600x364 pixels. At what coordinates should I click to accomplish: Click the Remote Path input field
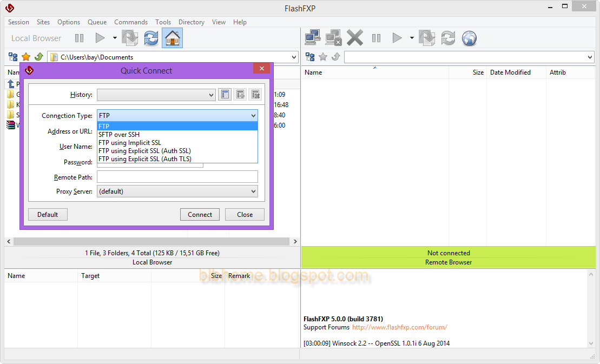177,177
